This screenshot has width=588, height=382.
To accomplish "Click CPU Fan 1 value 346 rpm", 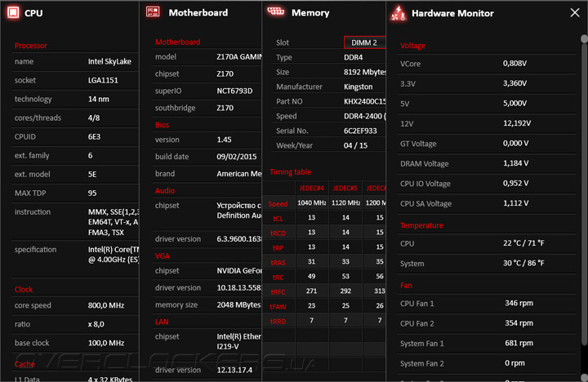I will (x=519, y=303).
